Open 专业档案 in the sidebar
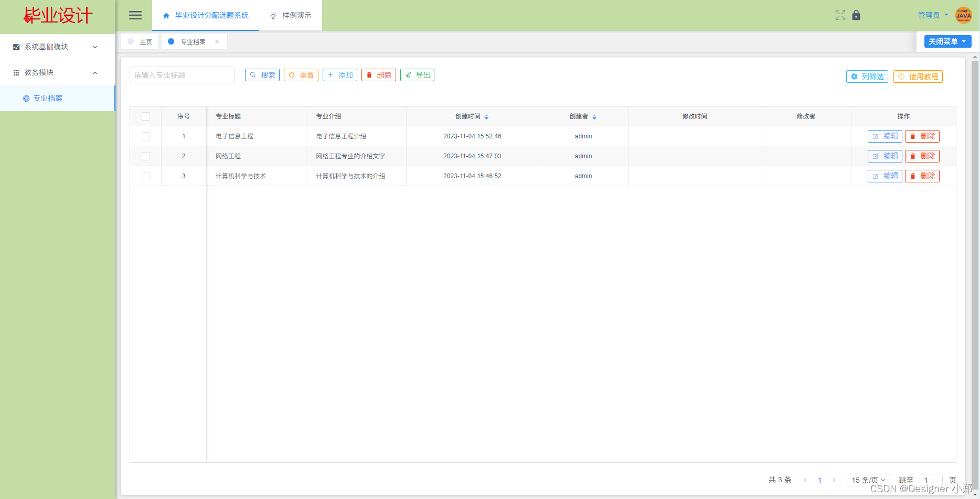The width and height of the screenshot is (980, 499). pyautogui.click(x=57, y=98)
